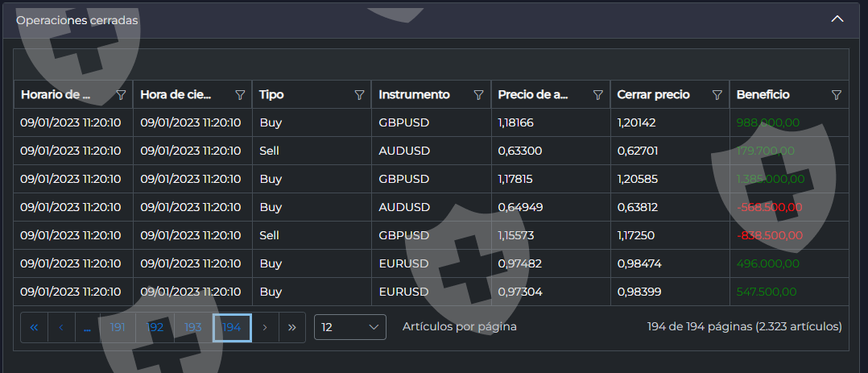Show earlier pages via ellipsis button
The width and height of the screenshot is (868, 373).
coord(87,328)
